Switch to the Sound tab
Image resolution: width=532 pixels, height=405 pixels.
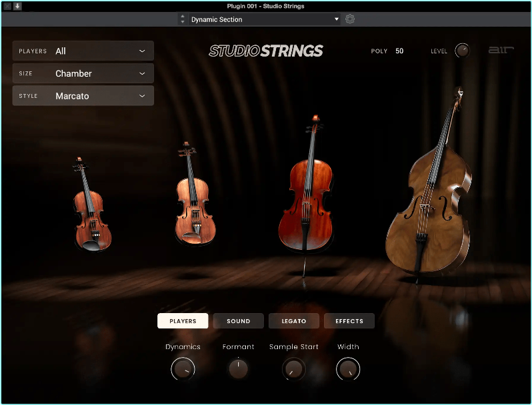239,320
